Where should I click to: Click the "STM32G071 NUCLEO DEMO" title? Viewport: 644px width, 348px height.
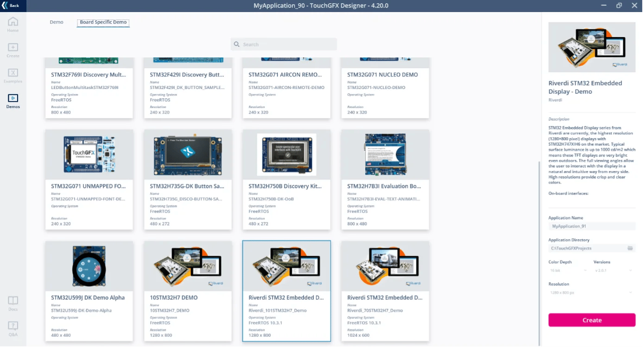click(x=383, y=75)
